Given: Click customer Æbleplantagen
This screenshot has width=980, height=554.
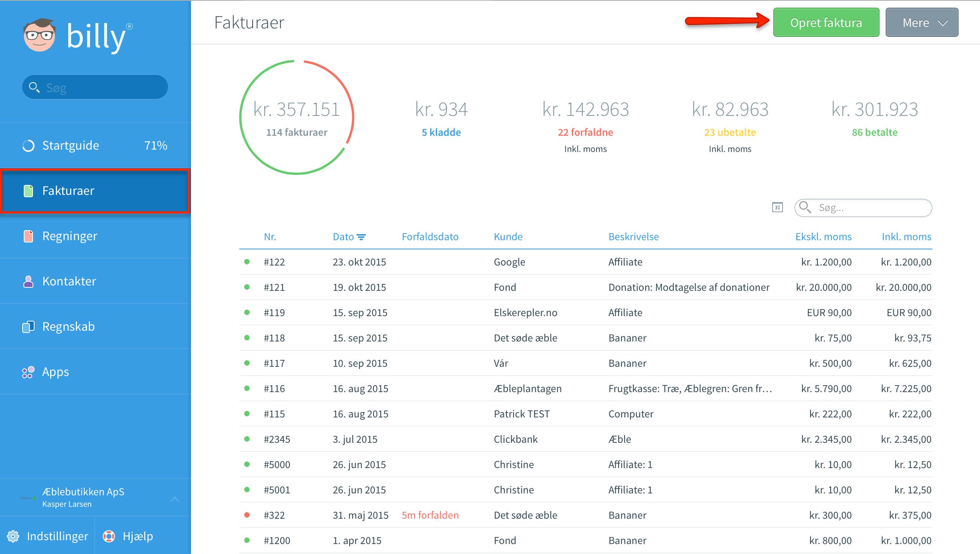Looking at the screenshot, I should [x=528, y=389].
